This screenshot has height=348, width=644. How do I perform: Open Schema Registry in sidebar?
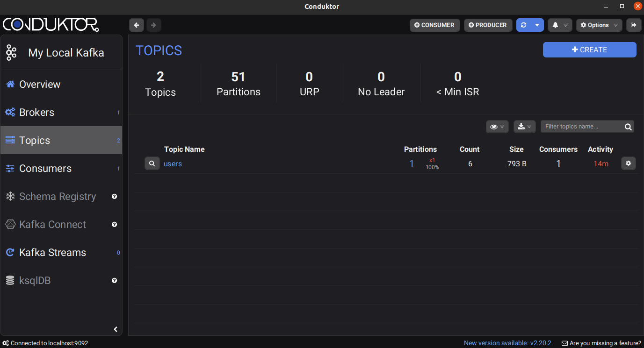(61, 197)
